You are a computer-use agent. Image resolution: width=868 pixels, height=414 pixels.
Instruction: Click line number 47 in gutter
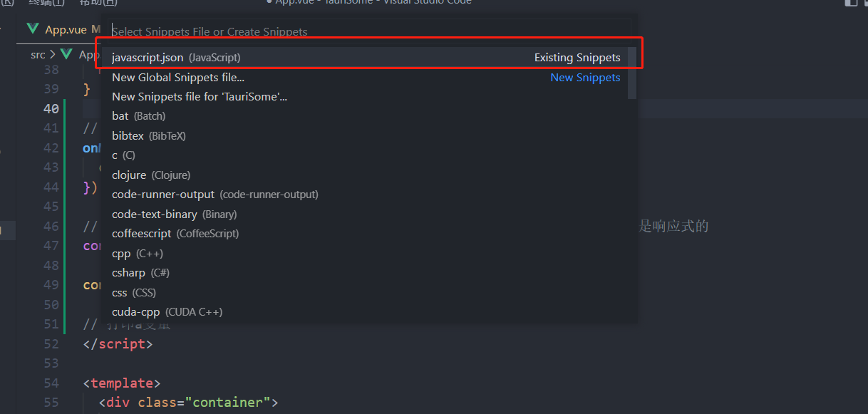tap(51, 246)
